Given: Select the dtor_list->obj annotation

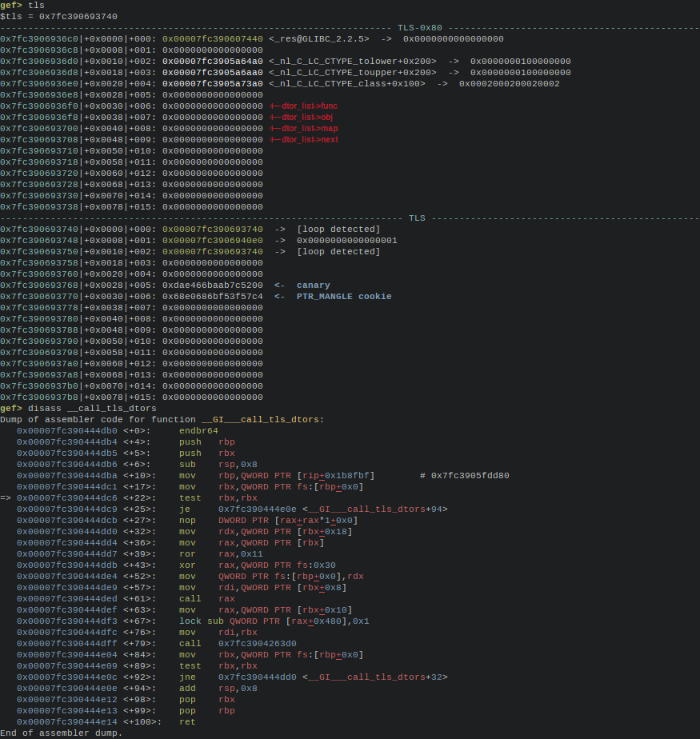Looking at the screenshot, I should [302, 117].
